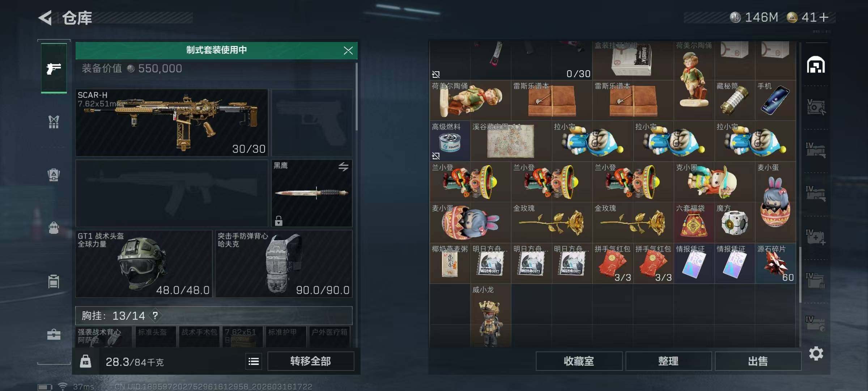
Task: Click the plus to add gold currency
Action: coord(824,17)
